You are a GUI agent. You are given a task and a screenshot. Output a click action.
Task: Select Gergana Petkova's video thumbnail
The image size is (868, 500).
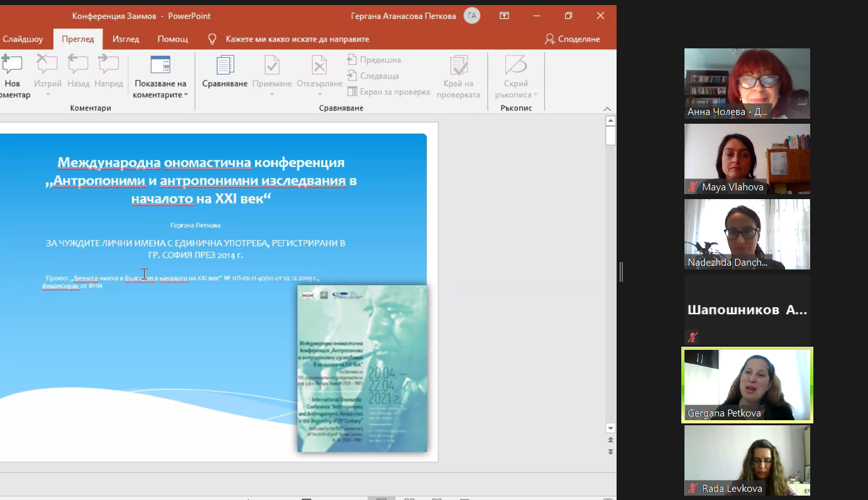[747, 384]
